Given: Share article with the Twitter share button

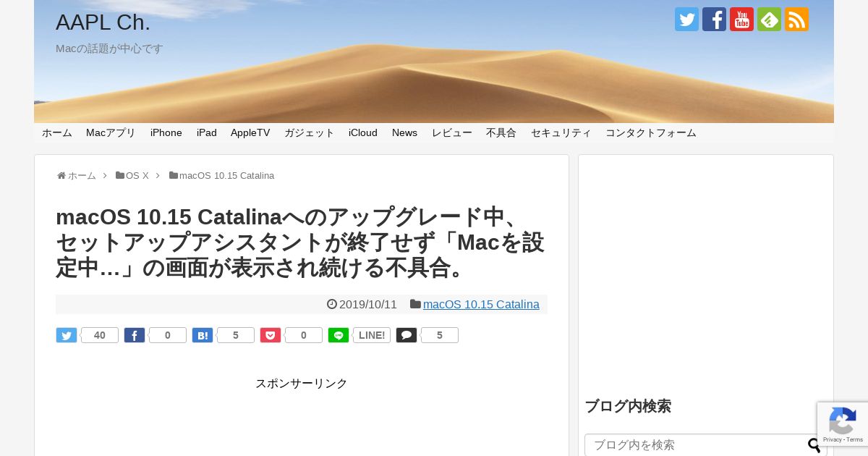Looking at the screenshot, I should click(x=67, y=335).
